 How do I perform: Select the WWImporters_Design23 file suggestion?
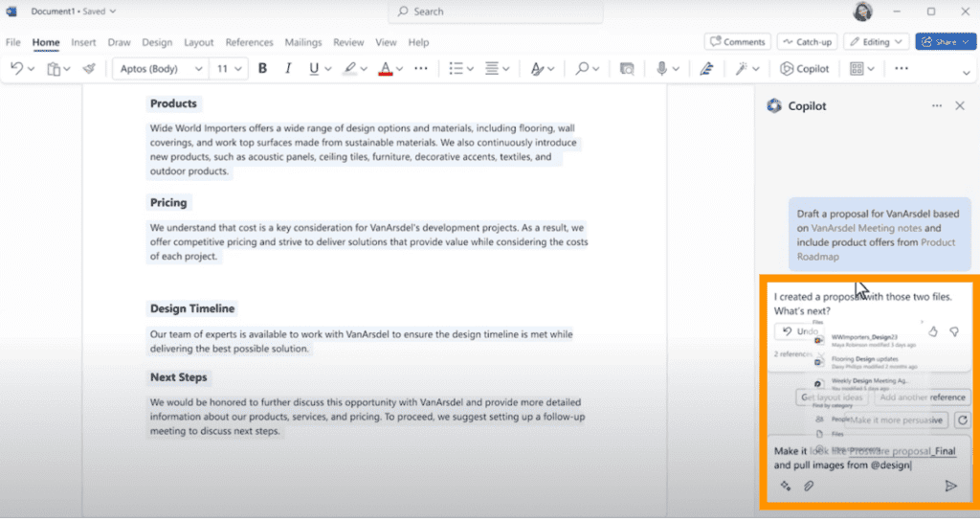865,340
